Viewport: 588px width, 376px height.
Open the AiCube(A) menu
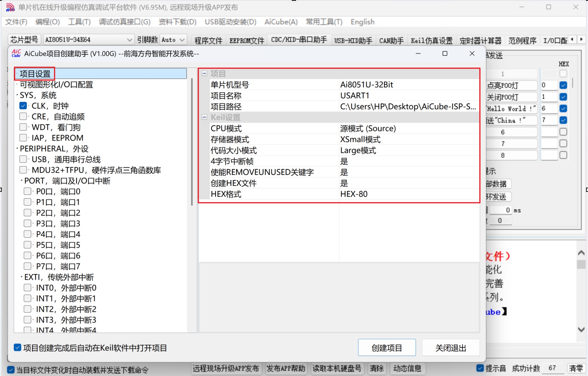point(281,22)
